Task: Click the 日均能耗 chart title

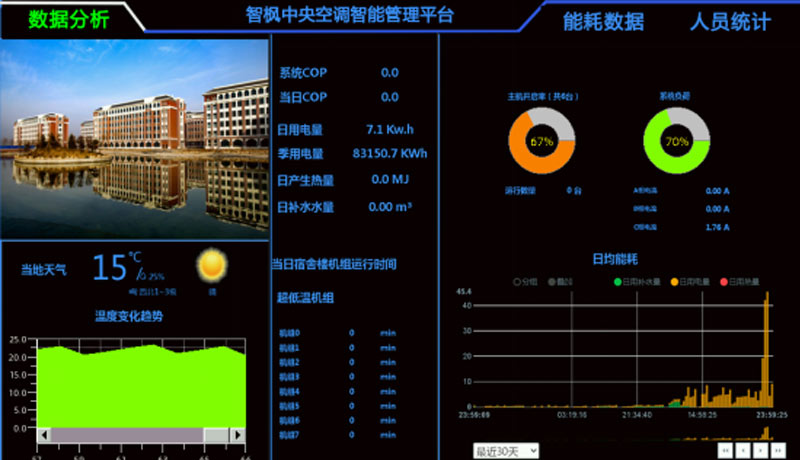Action: click(615, 259)
